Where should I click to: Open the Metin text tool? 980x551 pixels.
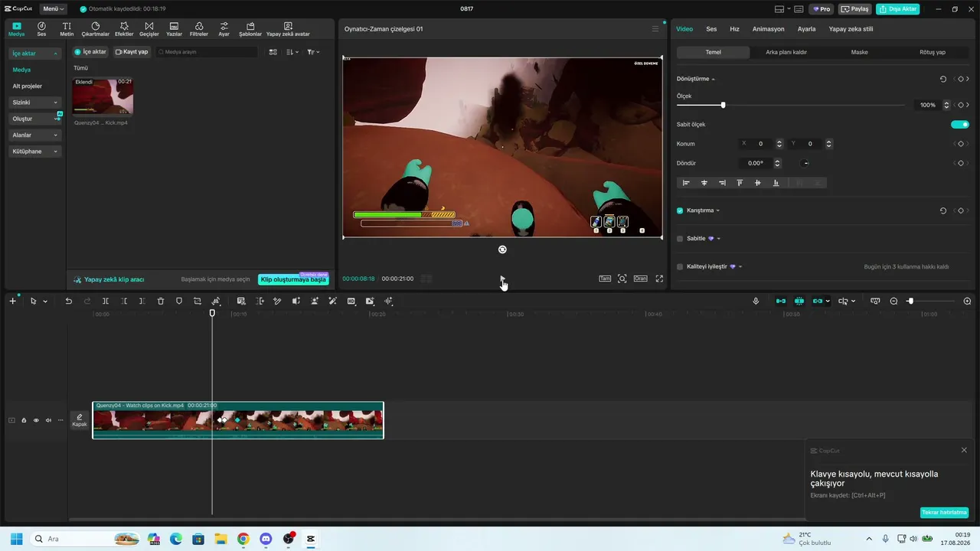67,29
